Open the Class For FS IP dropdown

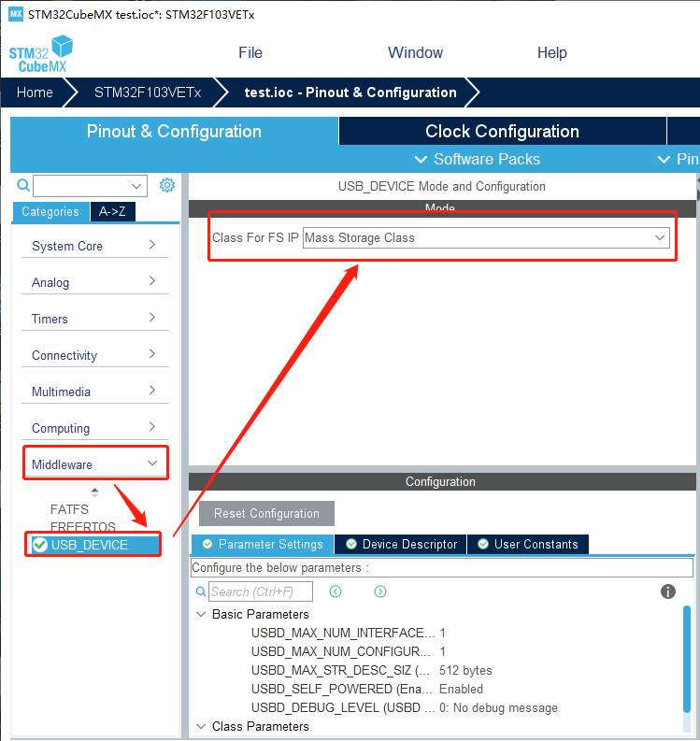[x=486, y=237]
